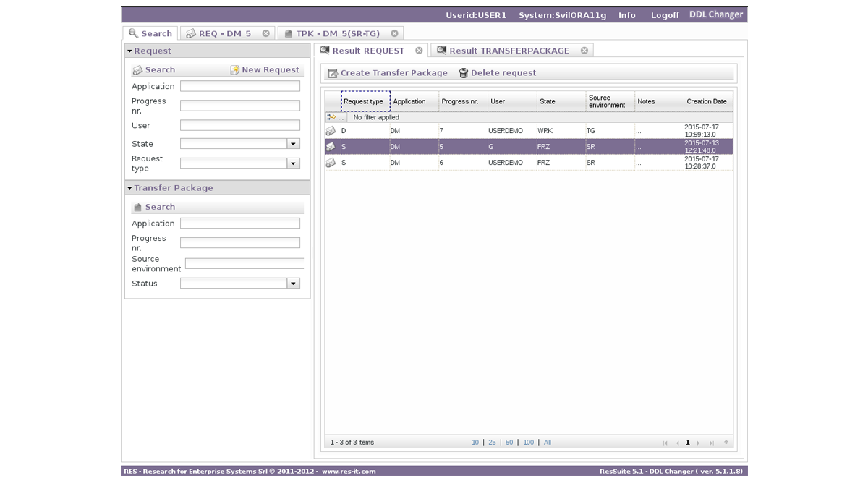Open the State dropdown
The width and height of the screenshot is (868, 481).
click(294, 144)
